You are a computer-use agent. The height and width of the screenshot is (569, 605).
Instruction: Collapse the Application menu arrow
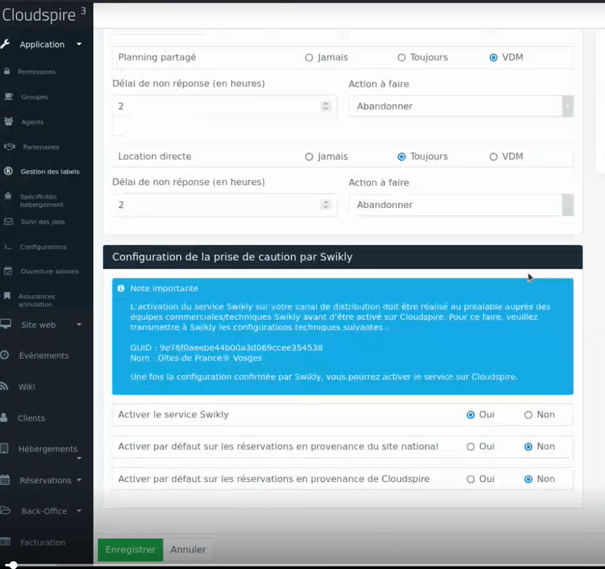coord(79,44)
